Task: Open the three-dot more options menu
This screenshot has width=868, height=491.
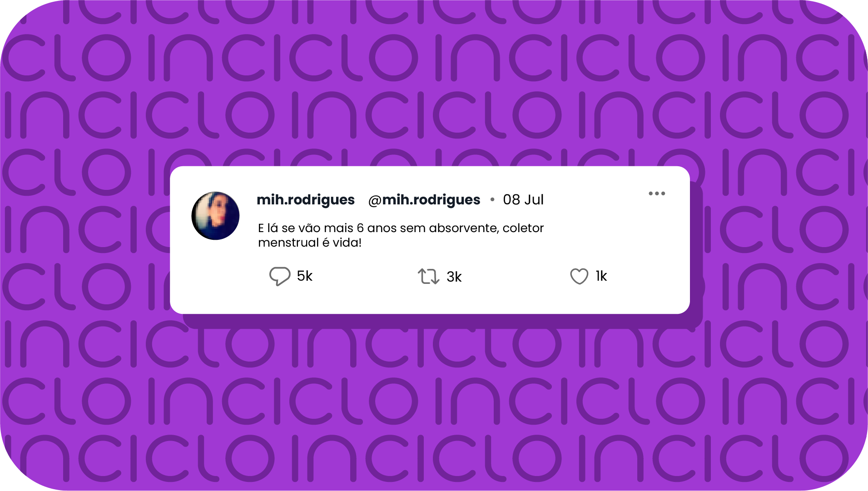Action: point(657,193)
